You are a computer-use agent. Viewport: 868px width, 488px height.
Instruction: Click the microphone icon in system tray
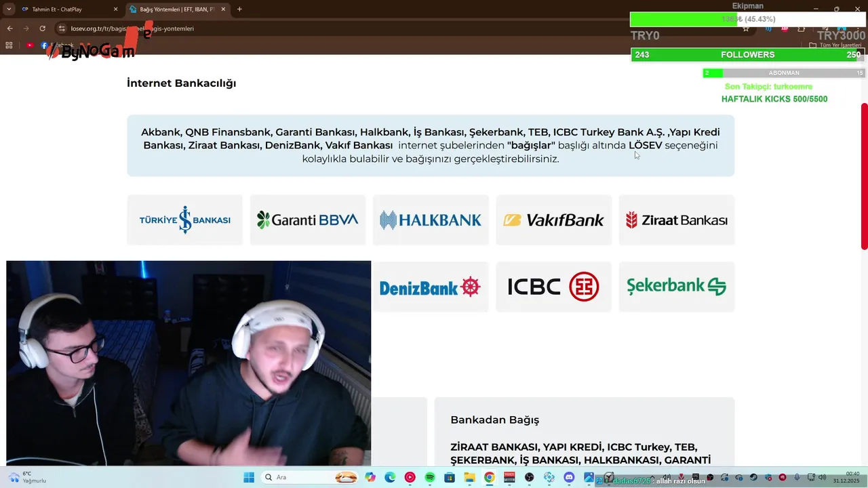click(797, 478)
